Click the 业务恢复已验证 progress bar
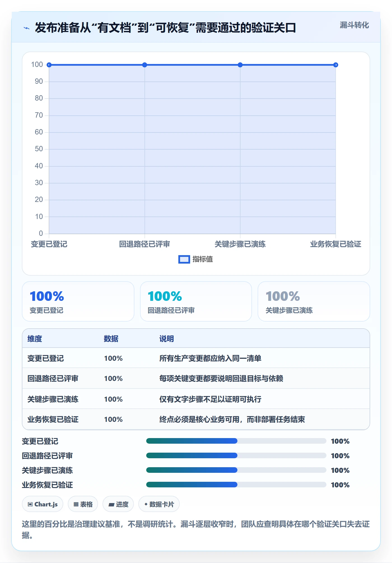Screen dimensions: 392x563 click(x=236, y=485)
